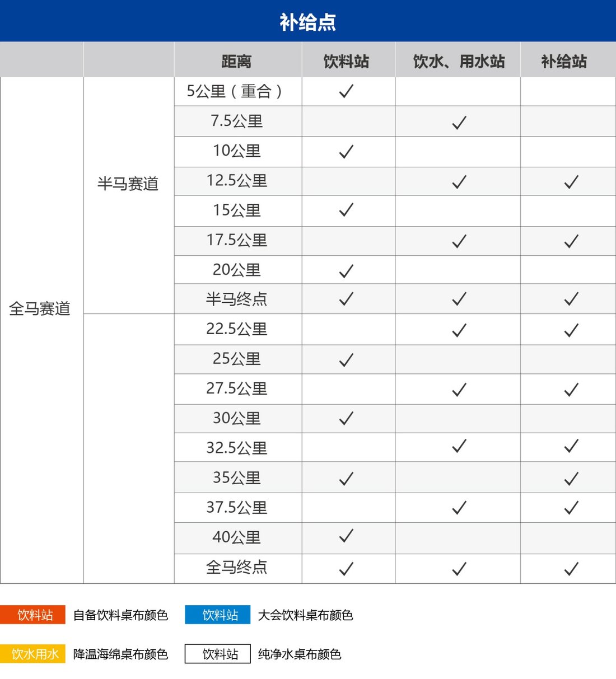Click the 大会饮料桌布颜色 legend text
The width and height of the screenshot is (616, 679).
click(305, 615)
